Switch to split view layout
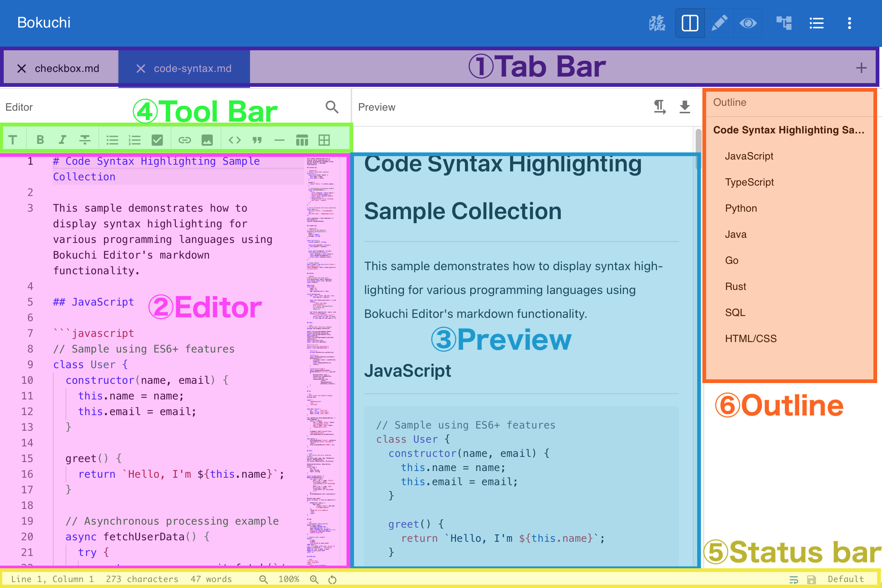This screenshot has height=588, width=882. (690, 23)
